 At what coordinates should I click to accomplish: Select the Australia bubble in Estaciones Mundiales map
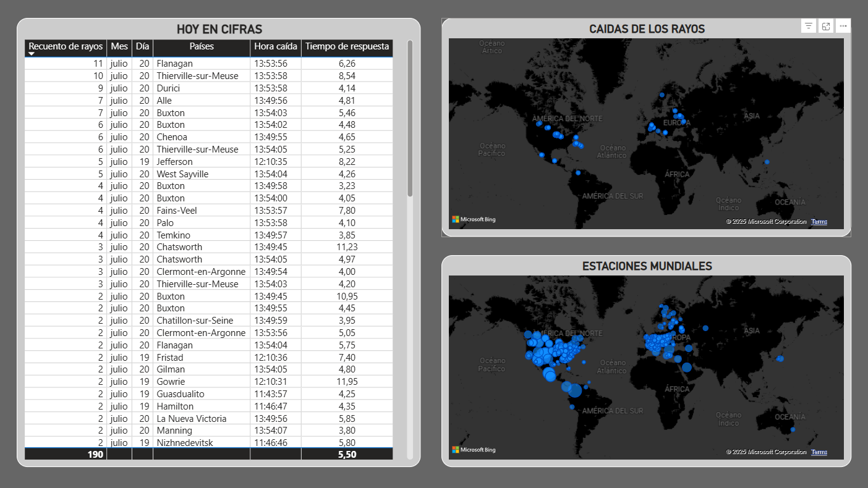point(793,429)
